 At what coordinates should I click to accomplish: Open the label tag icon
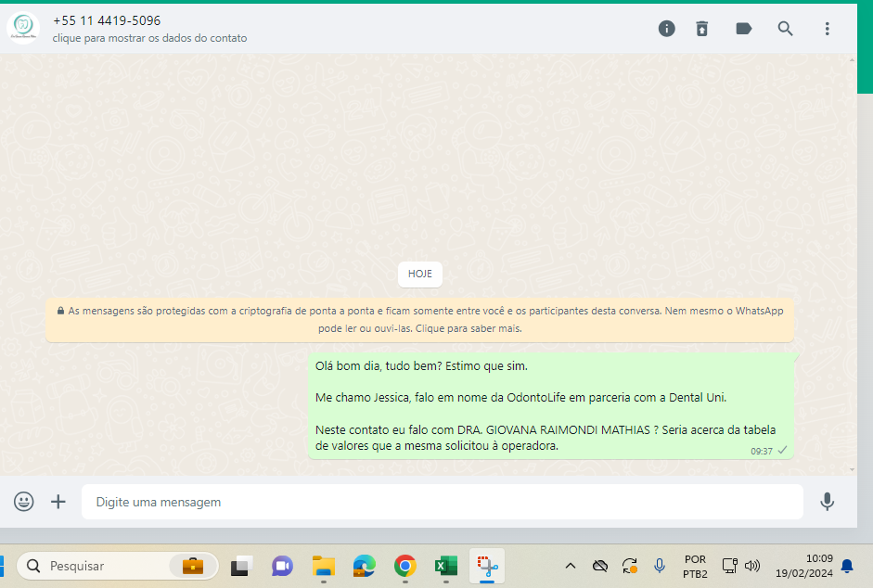pyautogui.click(x=744, y=29)
